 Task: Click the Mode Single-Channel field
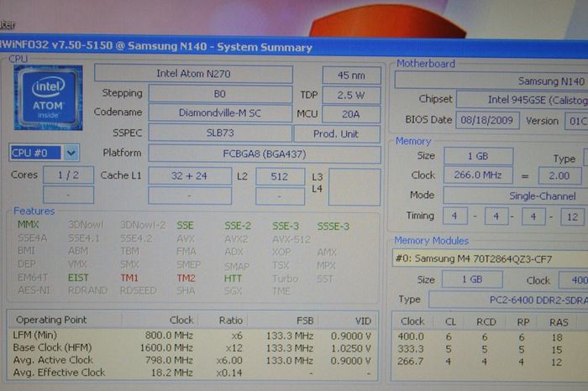[516, 195]
